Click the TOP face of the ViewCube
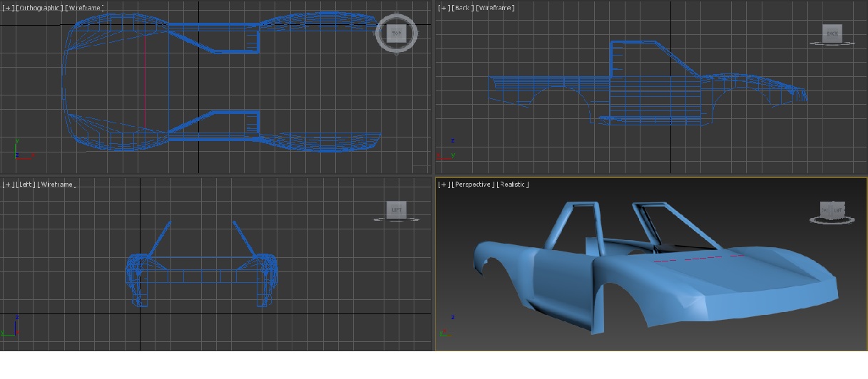 (x=396, y=33)
